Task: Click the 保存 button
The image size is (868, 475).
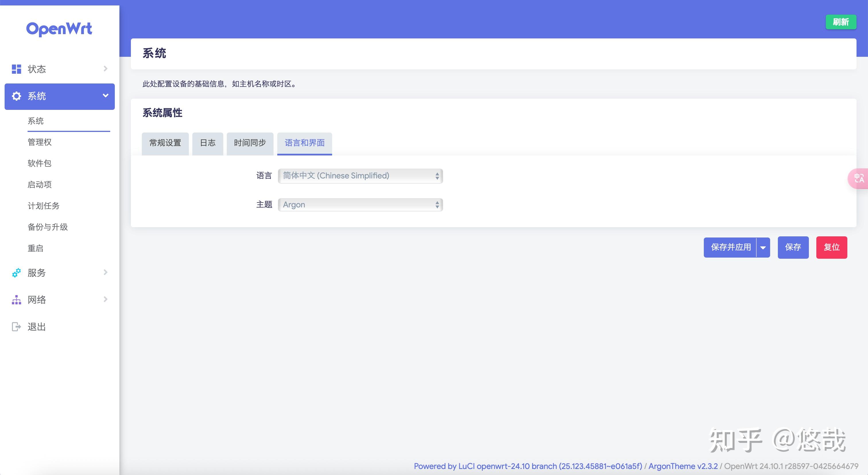Action: 793,248
